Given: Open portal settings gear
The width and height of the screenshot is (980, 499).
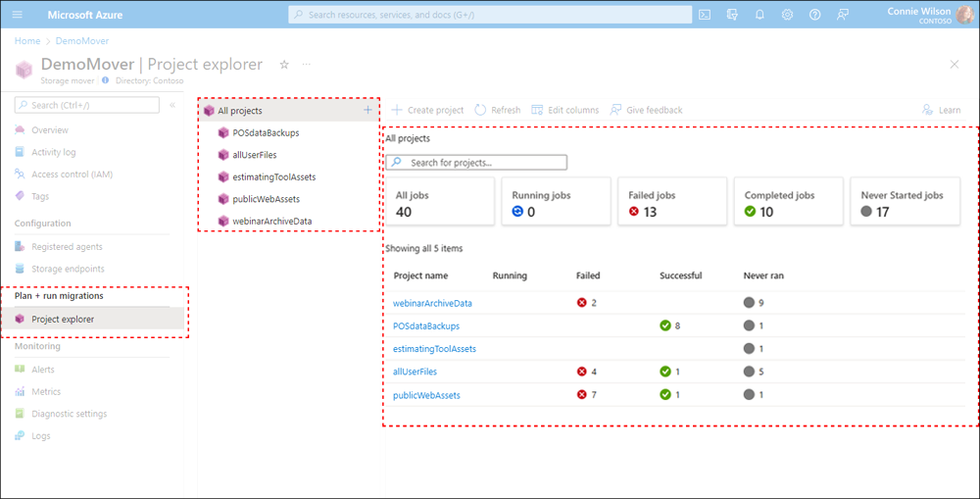Looking at the screenshot, I should pos(788,15).
